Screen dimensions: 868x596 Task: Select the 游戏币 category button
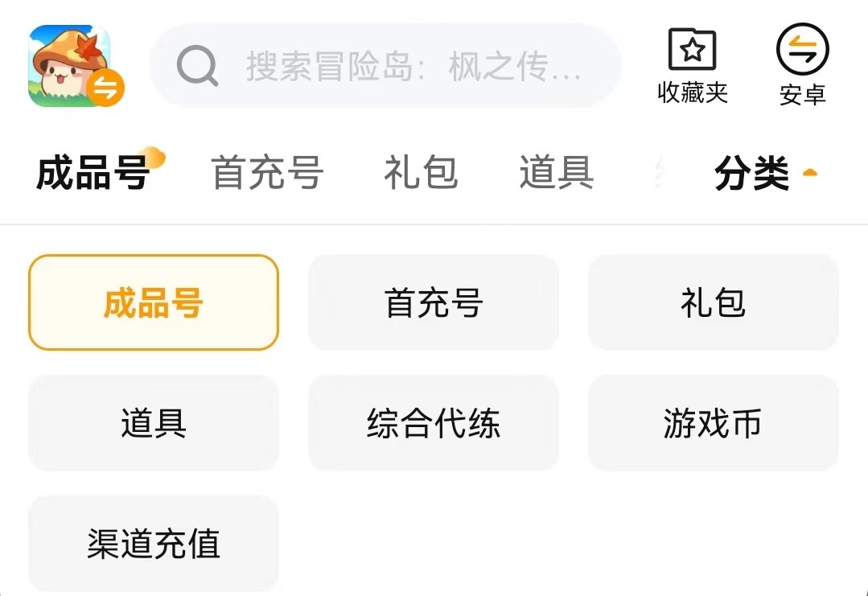coord(714,423)
